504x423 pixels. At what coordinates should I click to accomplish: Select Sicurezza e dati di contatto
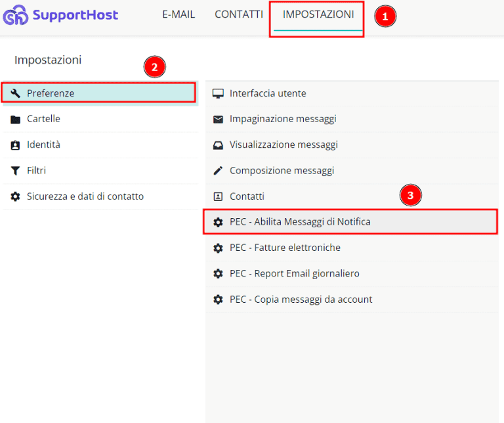point(85,196)
